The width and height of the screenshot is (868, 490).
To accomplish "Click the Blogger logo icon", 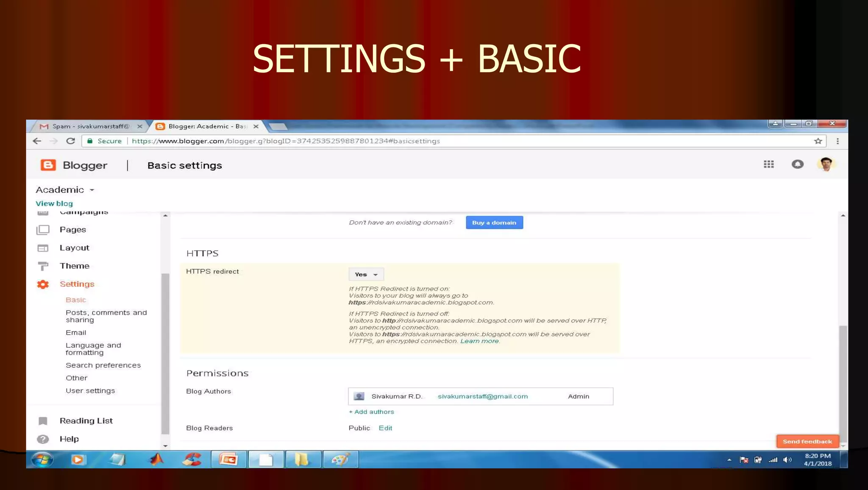I will pos(48,165).
